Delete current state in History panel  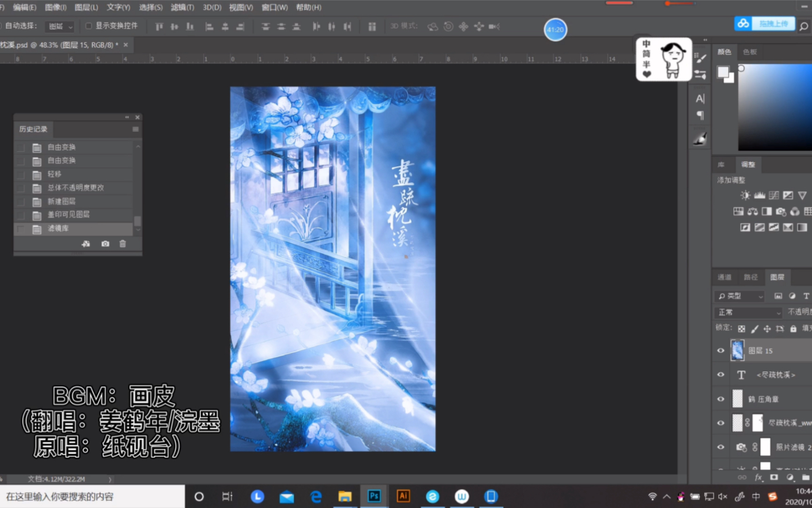coord(123,243)
